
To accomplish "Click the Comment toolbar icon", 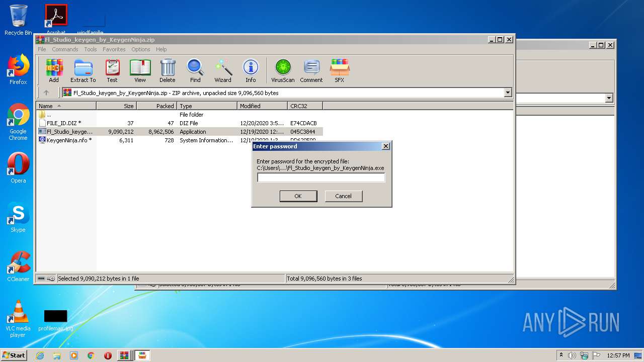I will pyautogui.click(x=311, y=70).
